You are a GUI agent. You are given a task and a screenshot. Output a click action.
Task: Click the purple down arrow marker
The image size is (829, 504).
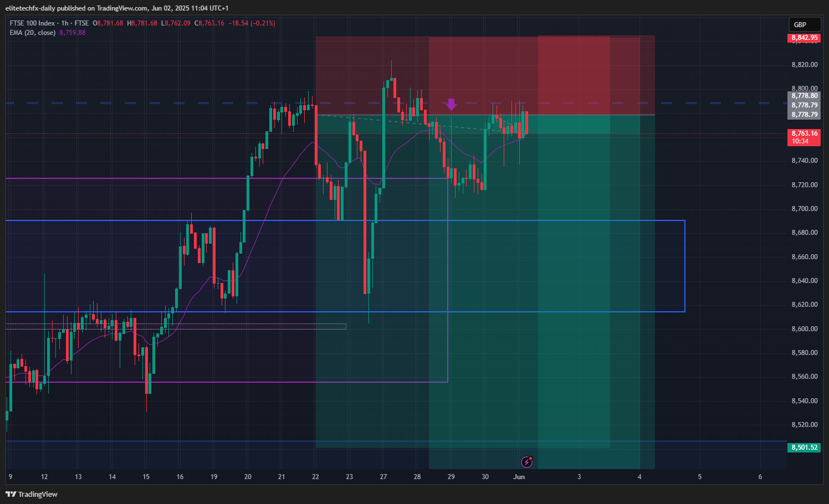[451, 104]
